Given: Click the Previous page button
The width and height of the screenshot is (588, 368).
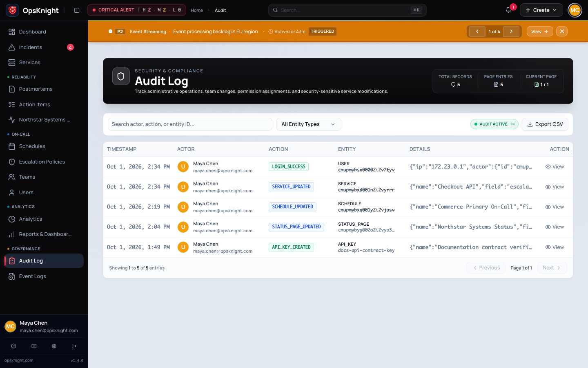Looking at the screenshot, I should 486,268.
